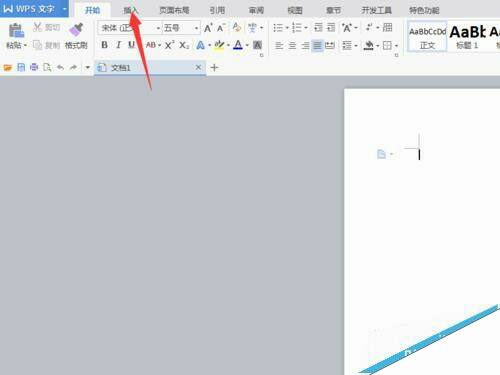The height and width of the screenshot is (375, 500).
Task: Toggle distributed alignment
Action: click(x=330, y=45)
